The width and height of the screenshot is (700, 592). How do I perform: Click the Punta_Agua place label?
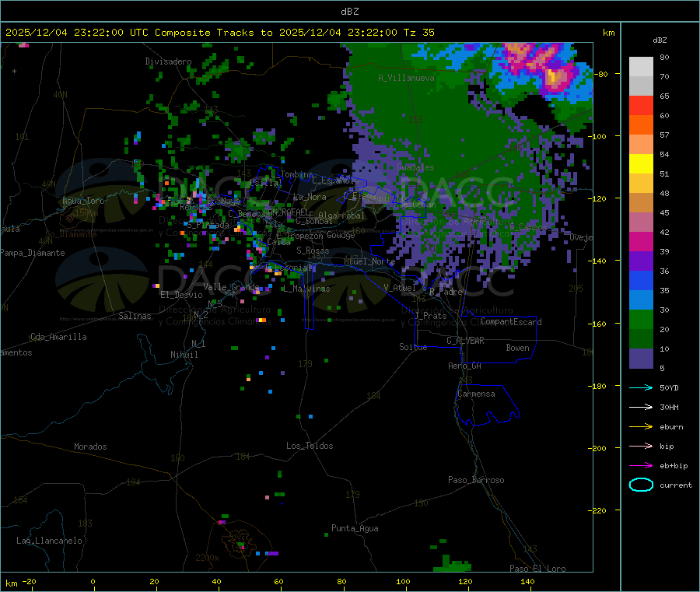(355, 528)
